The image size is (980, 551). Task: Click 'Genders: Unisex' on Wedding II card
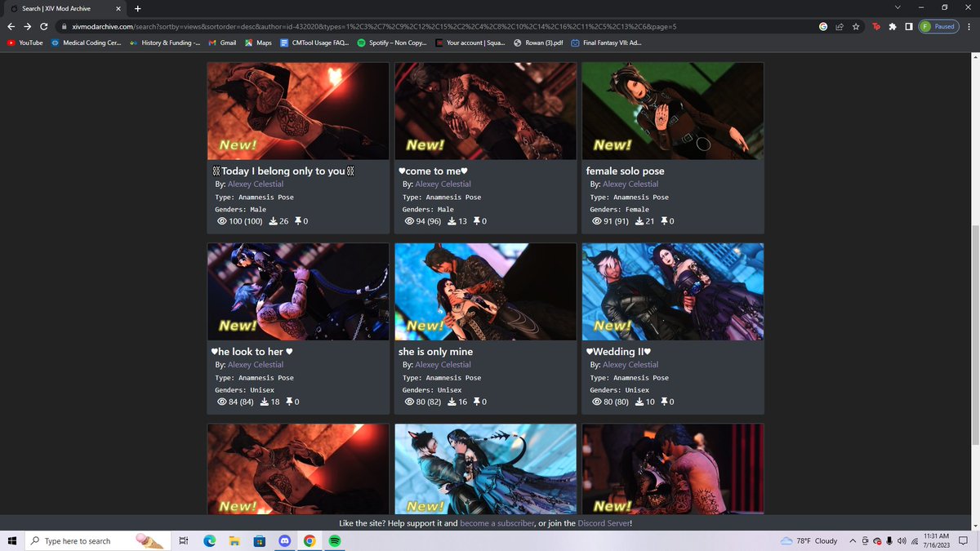tap(619, 390)
